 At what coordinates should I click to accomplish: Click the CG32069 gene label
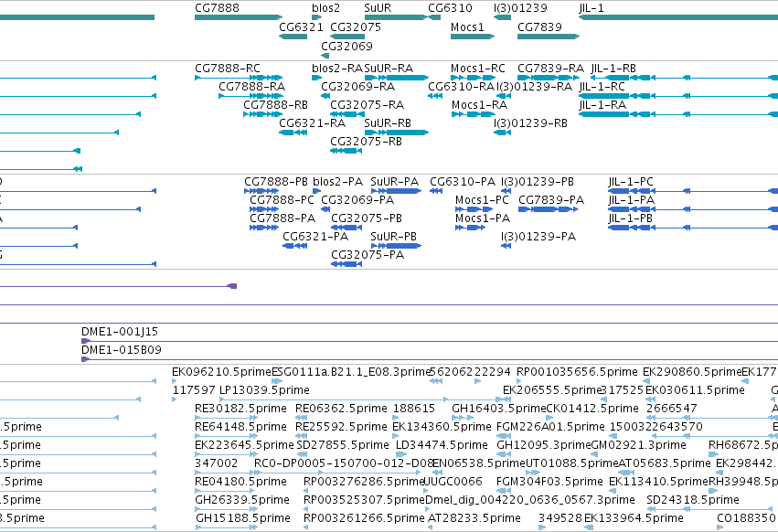[x=346, y=46]
